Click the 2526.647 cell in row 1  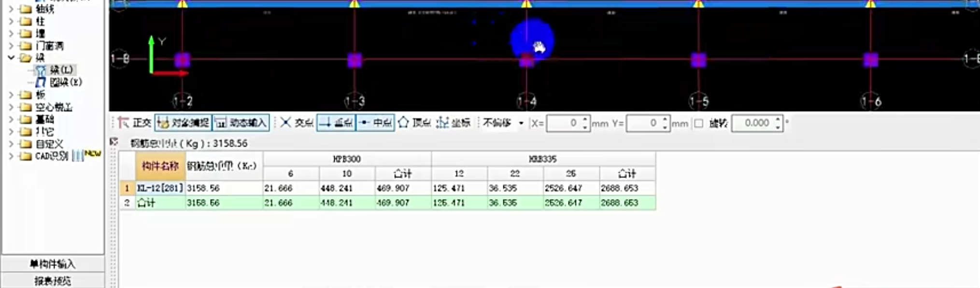[571, 188]
